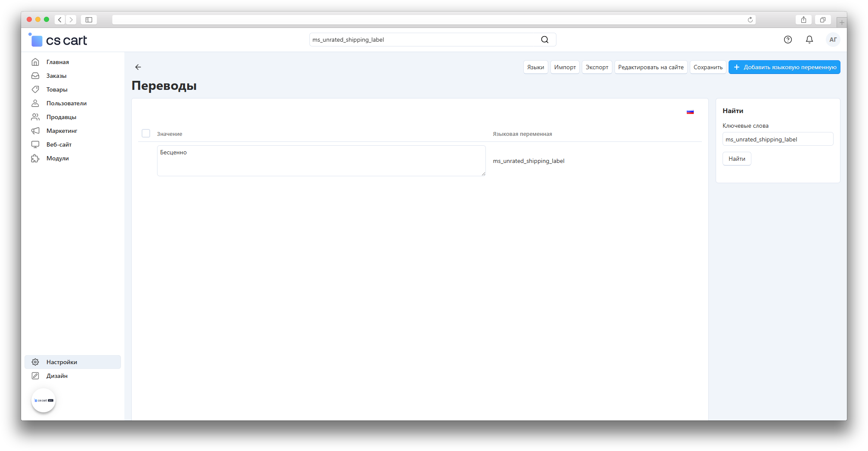The height and width of the screenshot is (451, 868).
Task: Click Добавить языковую переменную button
Action: 784,67
